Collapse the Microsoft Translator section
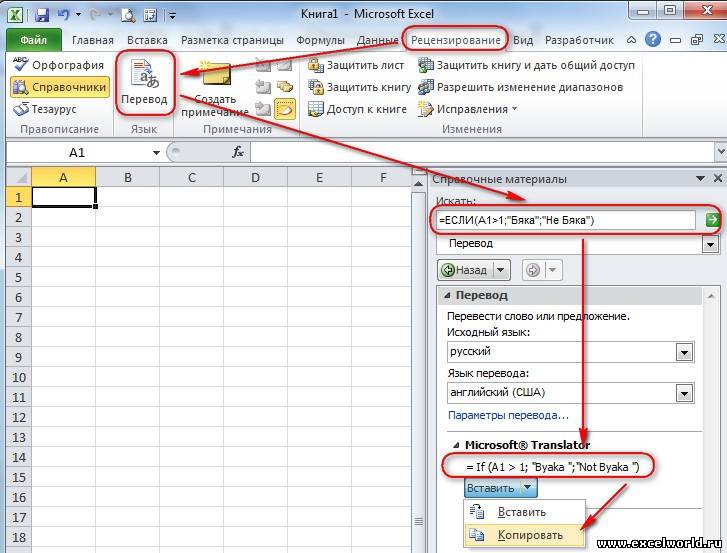 pyautogui.click(x=456, y=445)
